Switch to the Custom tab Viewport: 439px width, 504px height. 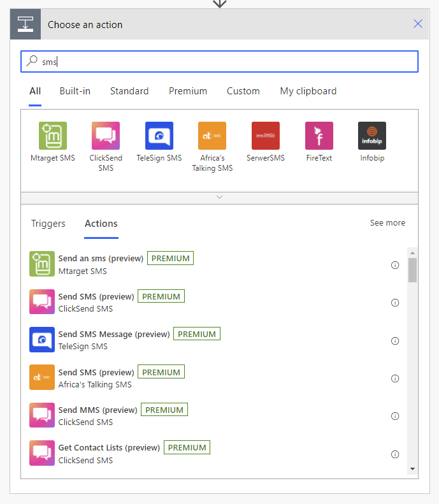click(243, 91)
